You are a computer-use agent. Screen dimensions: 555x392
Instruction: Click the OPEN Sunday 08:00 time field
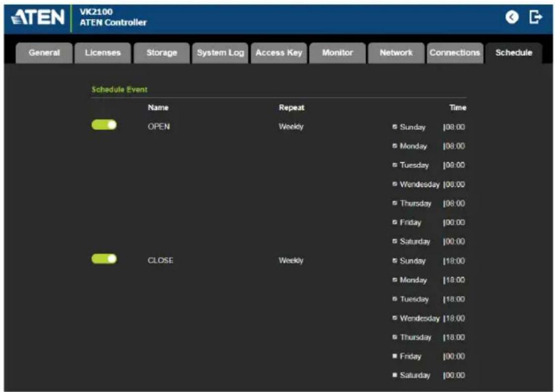pyautogui.click(x=454, y=127)
